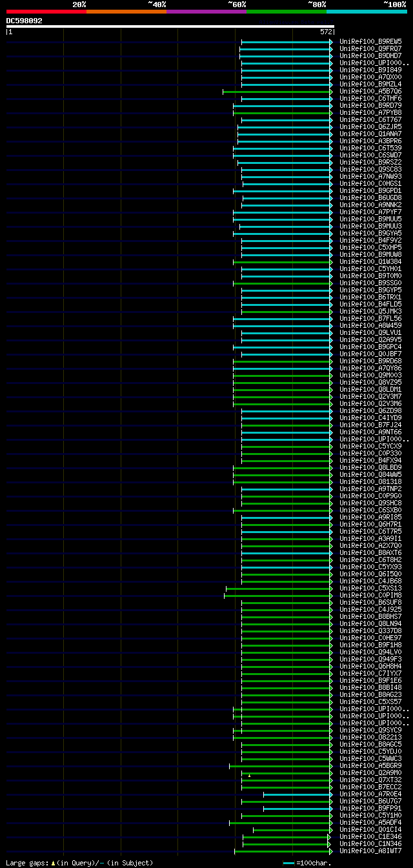
Task: Open hit UniRef100_B9REW5
Action: coord(370,41)
